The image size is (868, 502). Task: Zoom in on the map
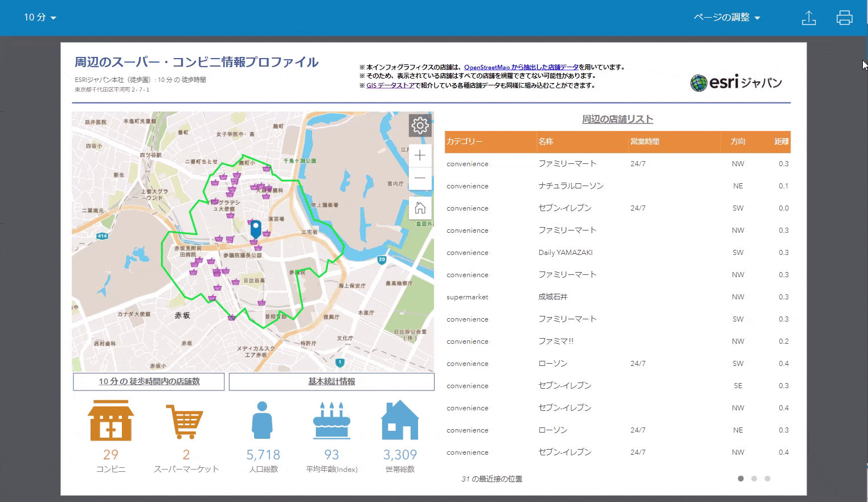tap(420, 155)
